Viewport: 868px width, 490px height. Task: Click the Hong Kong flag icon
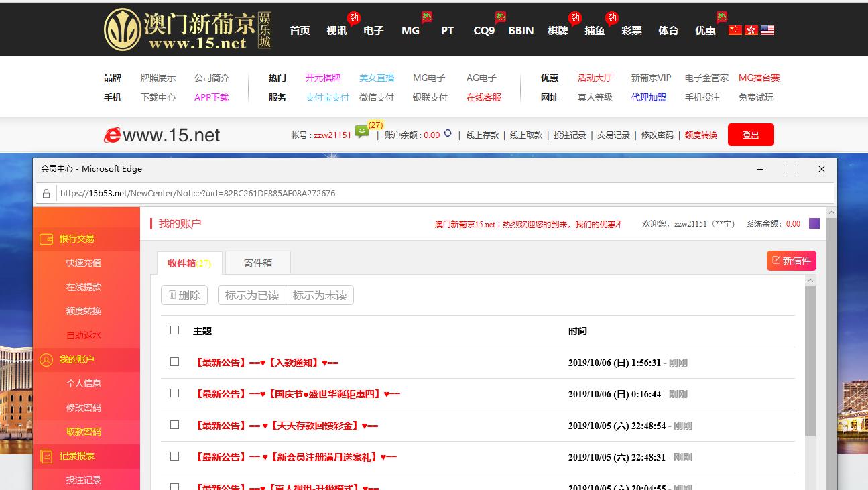point(751,30)
